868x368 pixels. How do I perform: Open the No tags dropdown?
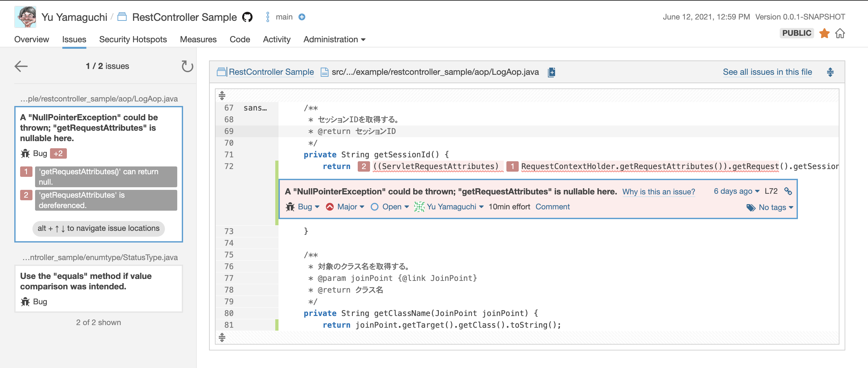(x=773, y=208)
